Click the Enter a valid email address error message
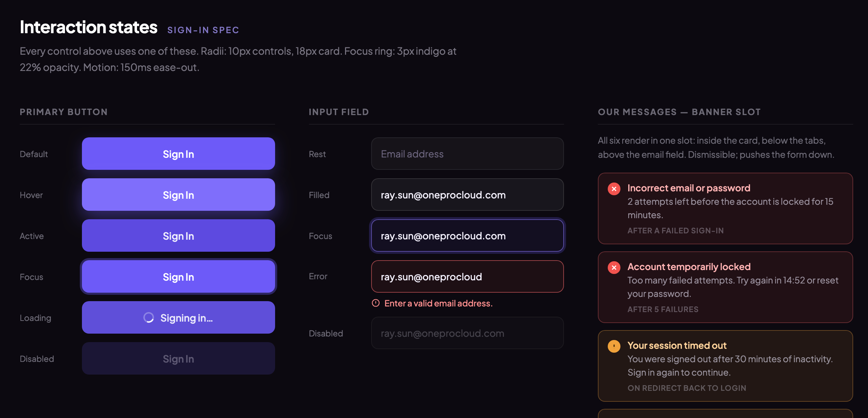Viewport: 868px width, 418px height. (x=438, y=303)
